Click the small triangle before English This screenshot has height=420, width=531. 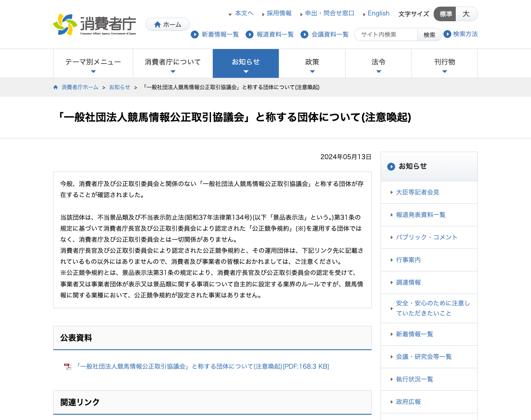[364, 14]
